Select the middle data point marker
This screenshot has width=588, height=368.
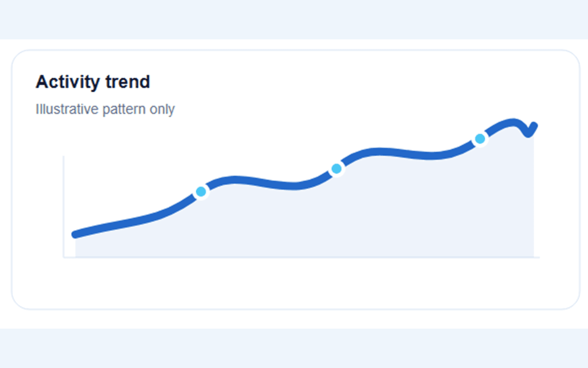[x=336, y=169]
